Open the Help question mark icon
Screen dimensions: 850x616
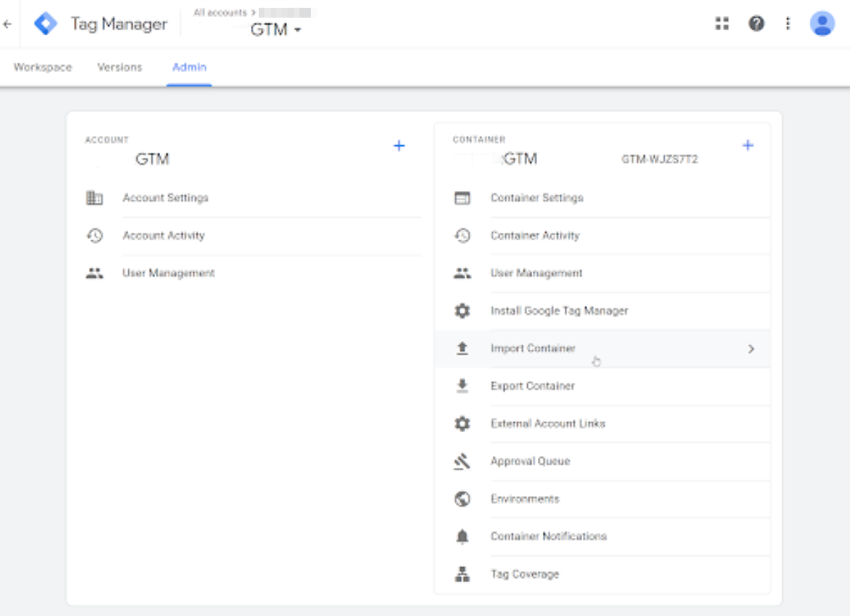pos(756,24)
